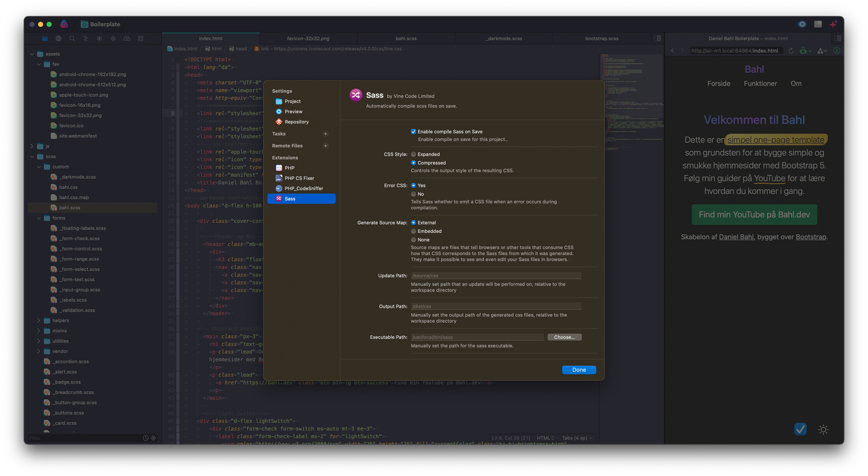
Task: Click the sun light switch in preview
Action: tap(823, 429)
